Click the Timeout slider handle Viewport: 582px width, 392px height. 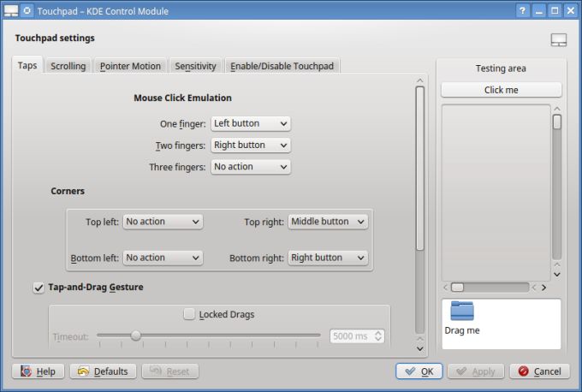pos(136,336)
